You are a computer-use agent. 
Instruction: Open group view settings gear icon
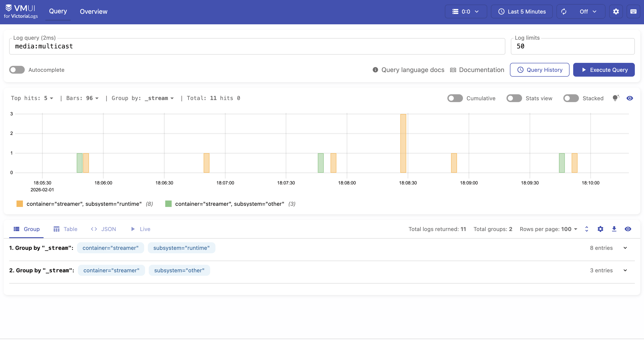point(600,229)
